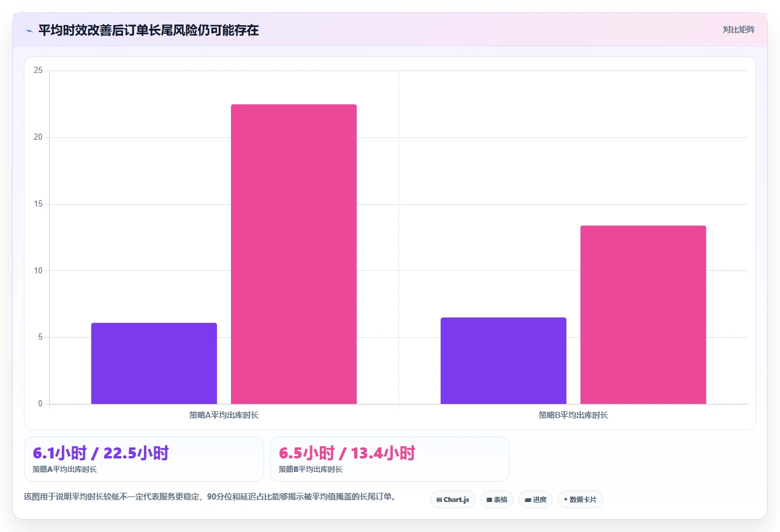Image resolution: width=780 pixels, height=532 pixels.
Task: Click the purple bar for 策略B
Action: tap(503, 360)
